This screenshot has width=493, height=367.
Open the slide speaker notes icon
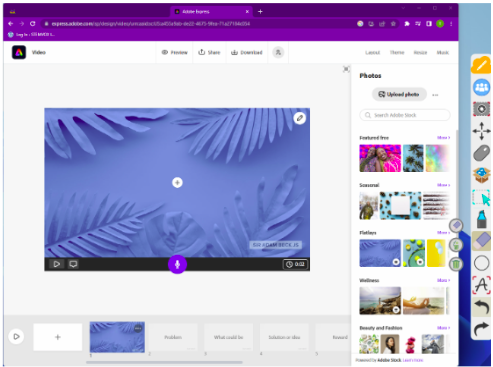pyautogui.click(x=73, y=264)
